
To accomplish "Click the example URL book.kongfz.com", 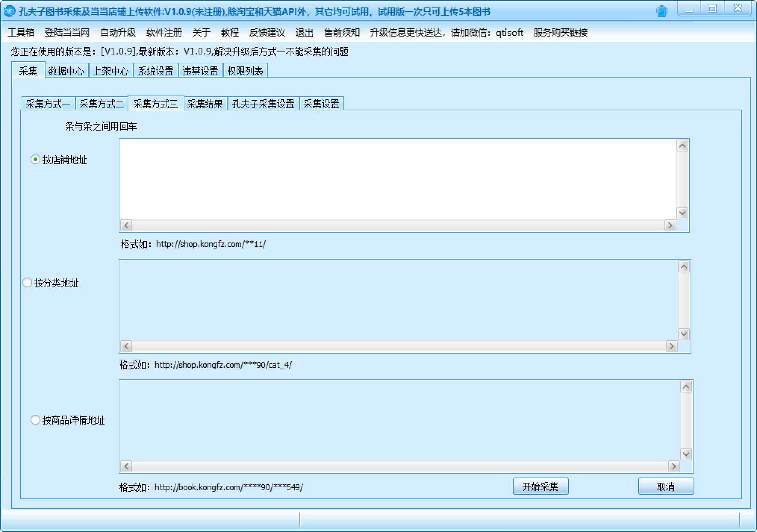I will [x=229, y=487].
